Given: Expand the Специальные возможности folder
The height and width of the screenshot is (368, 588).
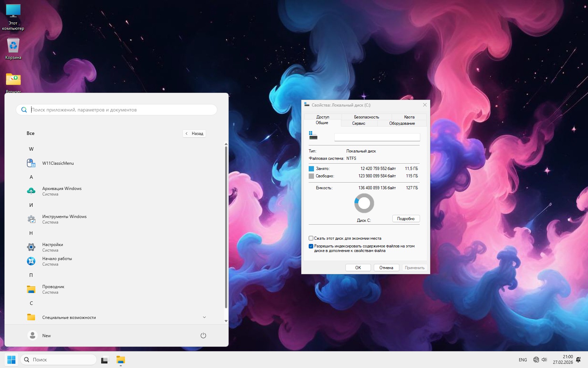Looking at the screenshot, I should point(204,317).
